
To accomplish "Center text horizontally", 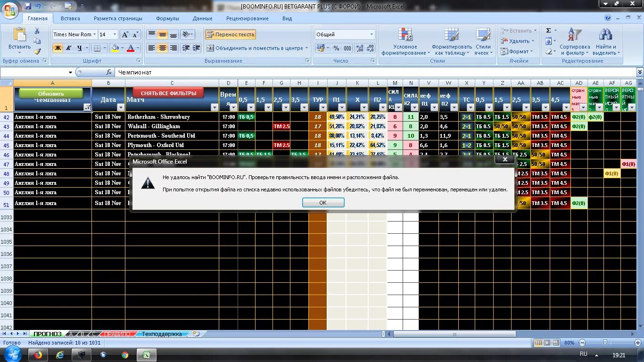I will 162,48.
